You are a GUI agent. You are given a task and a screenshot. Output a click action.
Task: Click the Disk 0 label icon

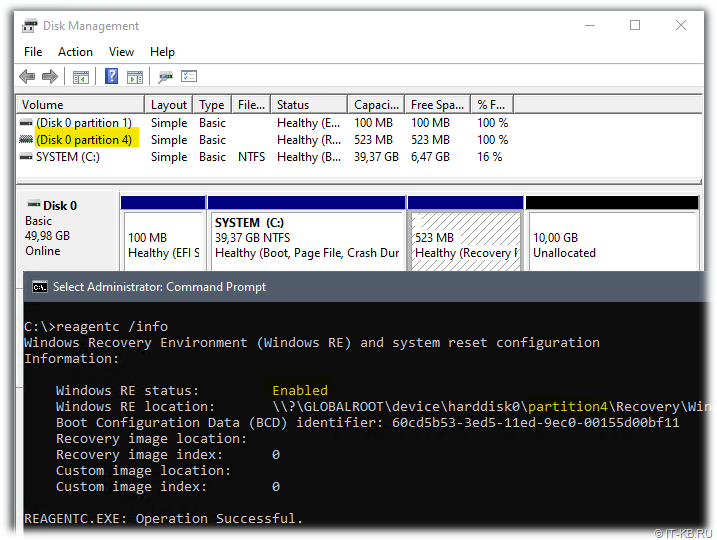34,204
